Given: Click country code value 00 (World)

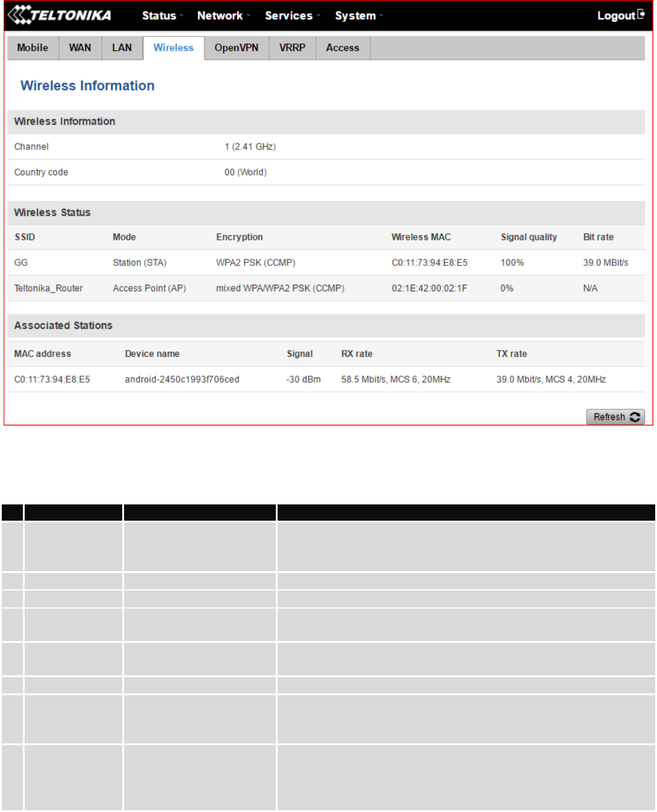Looking at the screenshot, I should 245,172.
